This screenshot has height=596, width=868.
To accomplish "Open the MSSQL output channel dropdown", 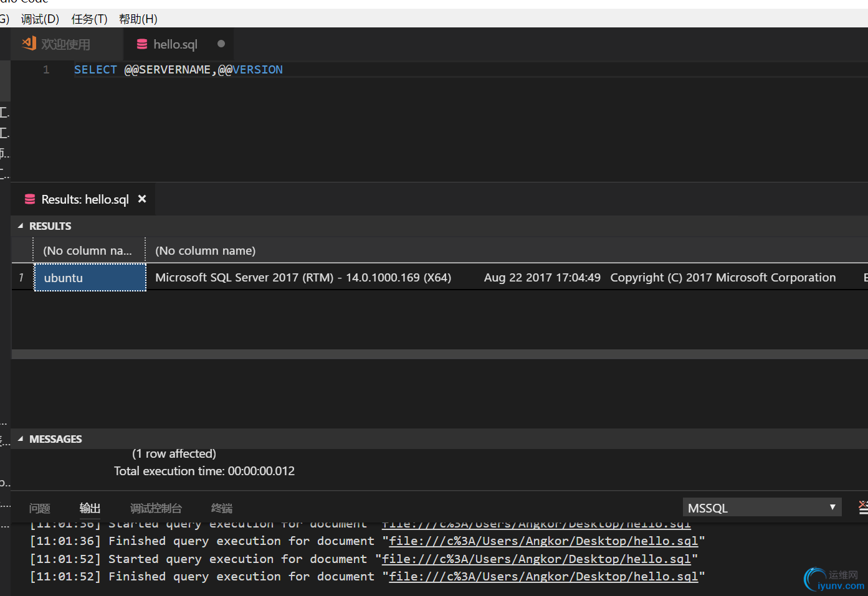I will click(x=762, y=508).
